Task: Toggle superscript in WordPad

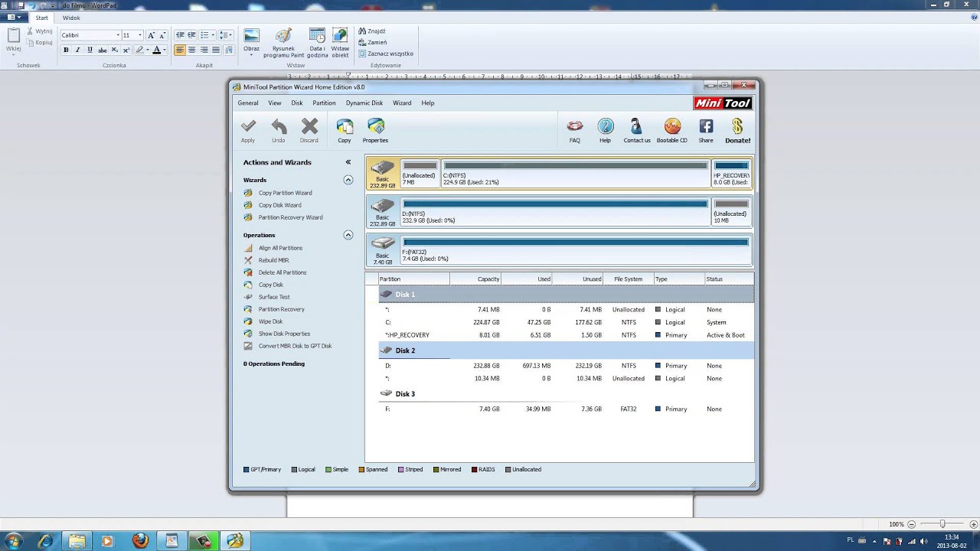Action: pyautogui.click(x=126, y=50)
